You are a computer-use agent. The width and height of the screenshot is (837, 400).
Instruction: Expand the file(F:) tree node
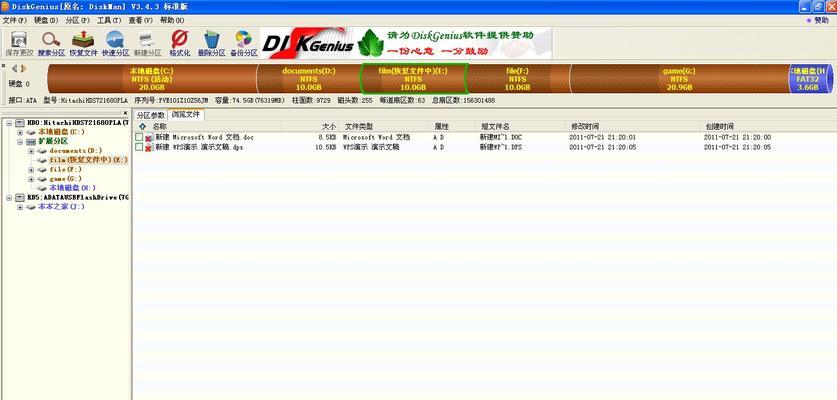pyautogui.click(x=31, y=170)
